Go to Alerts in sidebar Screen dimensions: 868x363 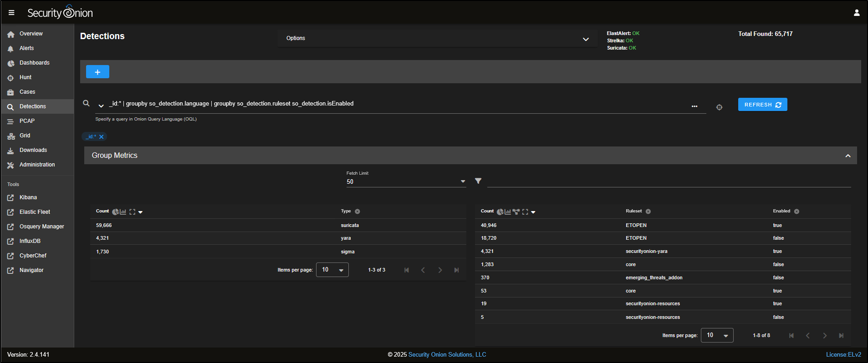(x=26, y=48)
